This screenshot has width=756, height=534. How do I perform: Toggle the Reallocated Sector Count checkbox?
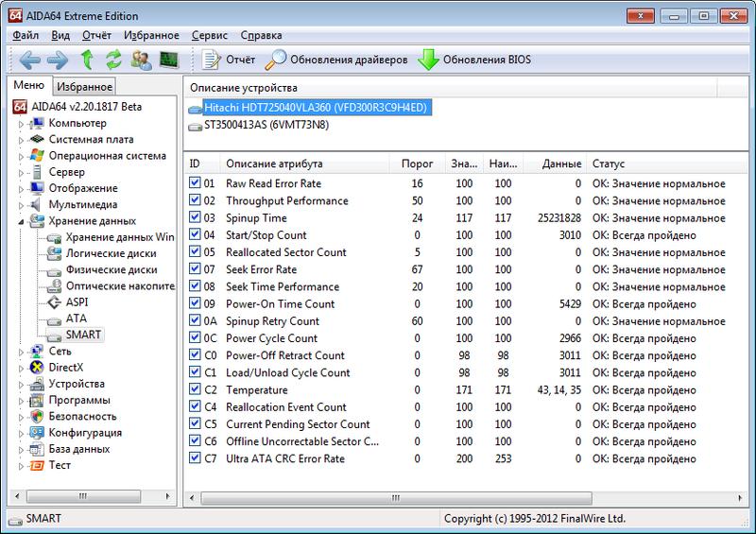195,251
